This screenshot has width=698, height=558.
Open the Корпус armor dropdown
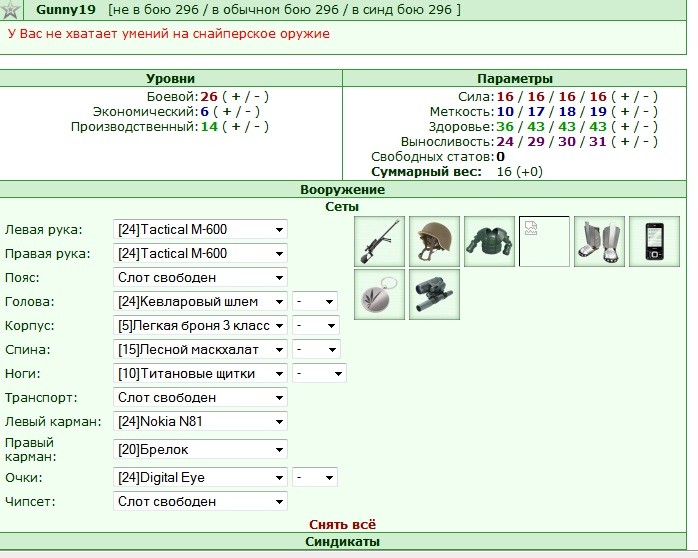click(x=200, y=326)
